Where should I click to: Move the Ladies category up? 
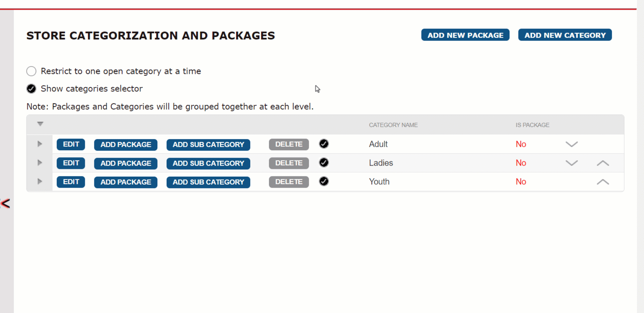[x=603, y=163]
